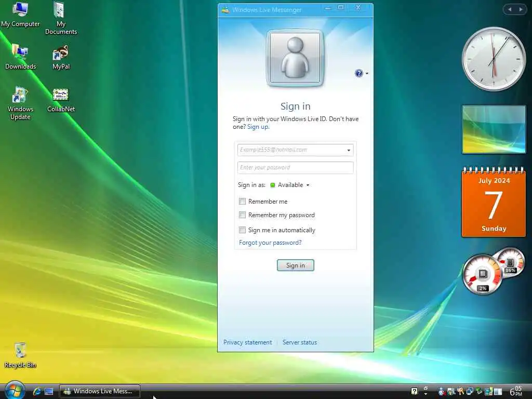The width and height of the screenshot is (532, 399).
Task: Click the network computers tray icon
Action: 470,392
